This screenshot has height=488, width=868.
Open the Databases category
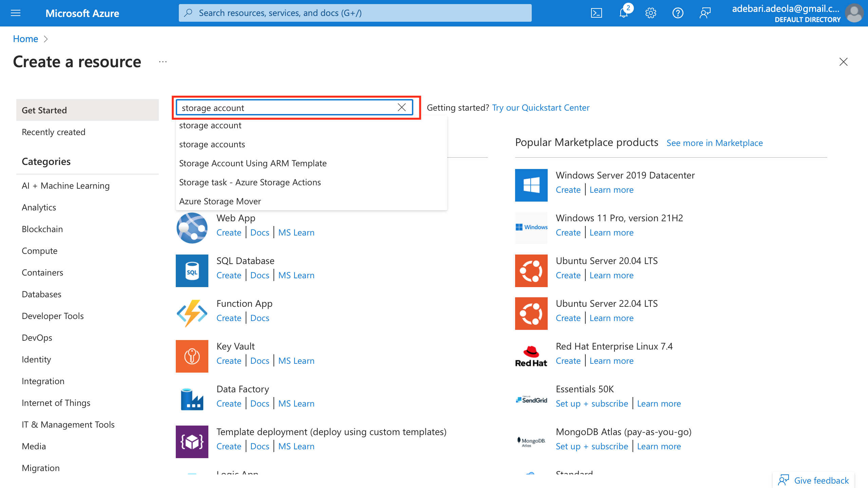coord(41,294)
